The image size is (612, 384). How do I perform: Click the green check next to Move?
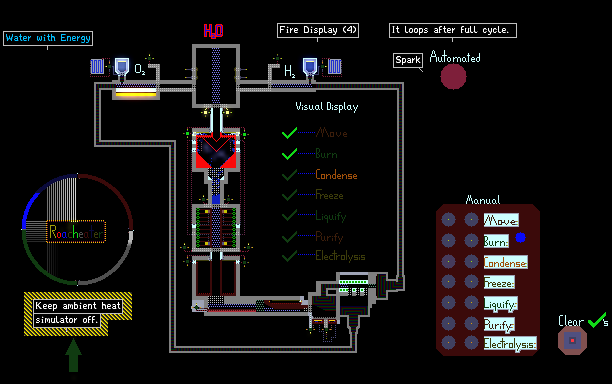(289, 133)
